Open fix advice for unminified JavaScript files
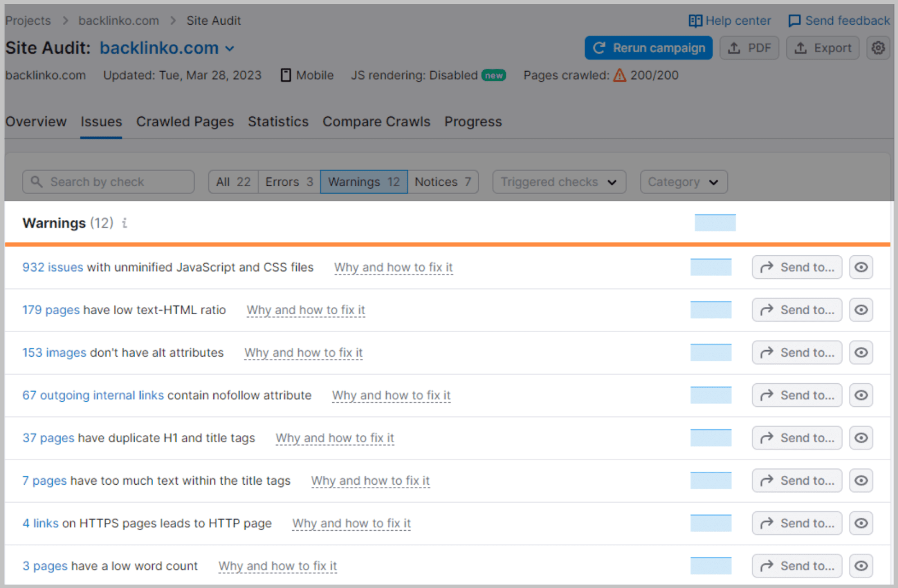This screenshot has width=898, height=588. [393, 267]
